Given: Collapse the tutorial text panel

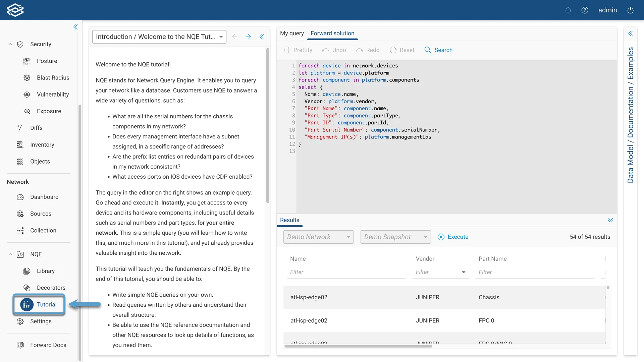Looking at the screenshot, I should [262, 37].
